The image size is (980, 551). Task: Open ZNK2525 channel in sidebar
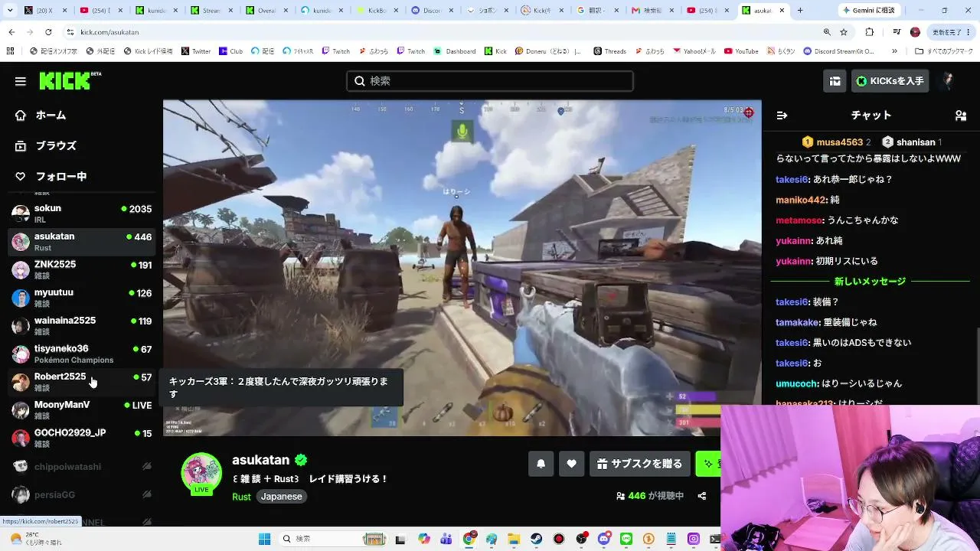82,269
